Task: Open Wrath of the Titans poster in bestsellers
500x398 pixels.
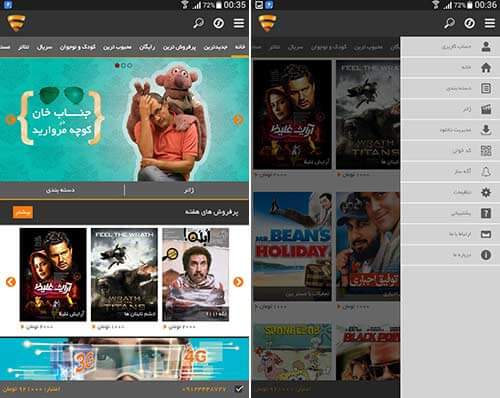Action: (124, 275)
